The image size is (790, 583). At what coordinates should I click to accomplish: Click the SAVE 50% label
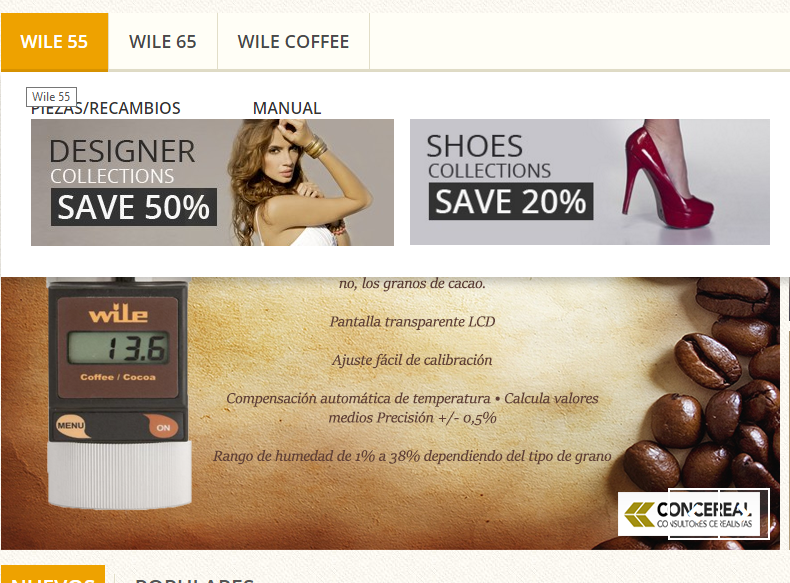point(134,207)
